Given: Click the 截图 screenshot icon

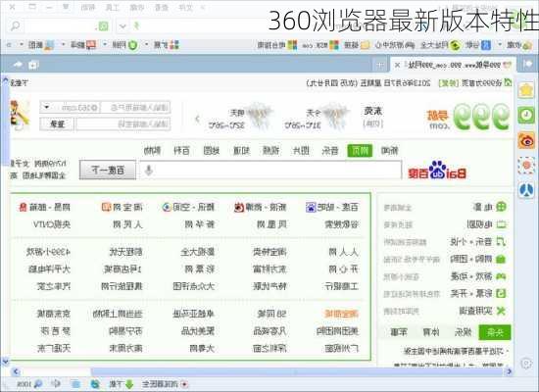Looking at the screenshot, I should [x=49, y=45].
